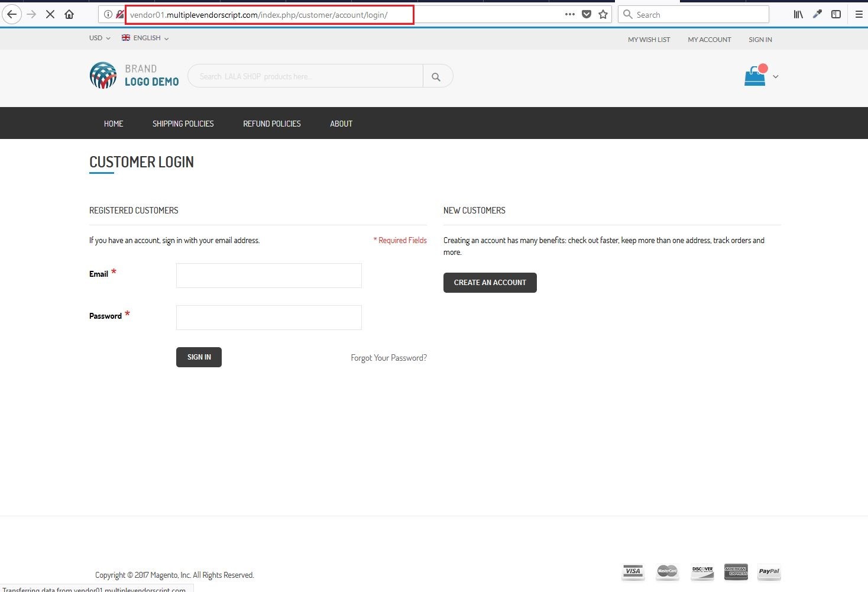Click the stop page loading icon
Screen dimensions: 868x592
click(50, 14)
